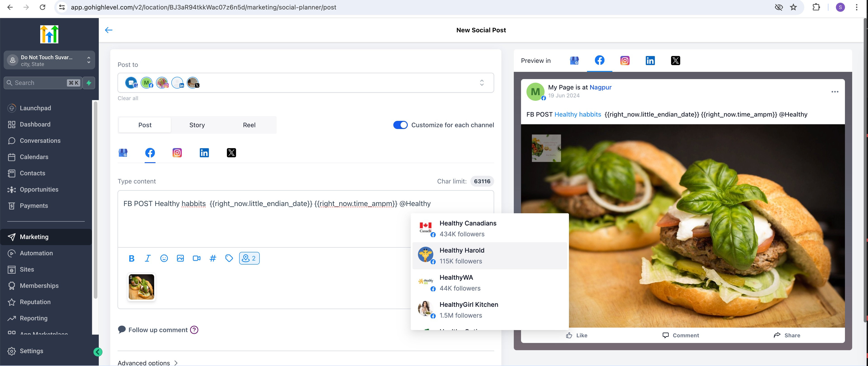Toggle Customize for each channel switch

click(400, 125)
